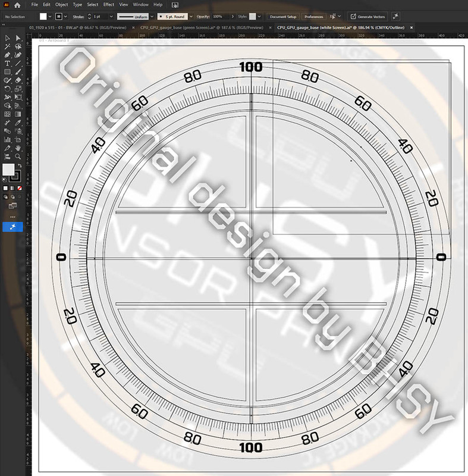
Task: Click the blue generative sparkle button in toolbar
Action: [12, 227]
